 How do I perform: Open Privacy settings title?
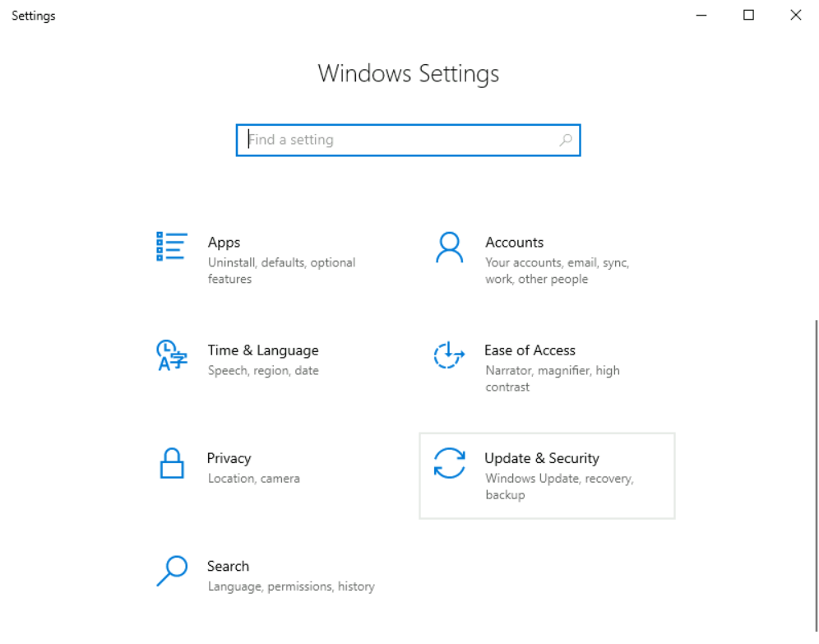pos(229,458)
